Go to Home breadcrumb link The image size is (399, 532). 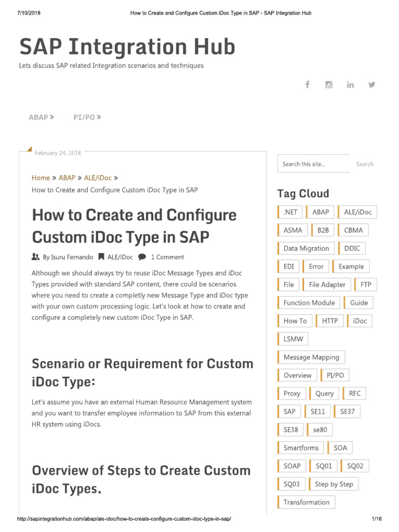(x=41, y=178)
